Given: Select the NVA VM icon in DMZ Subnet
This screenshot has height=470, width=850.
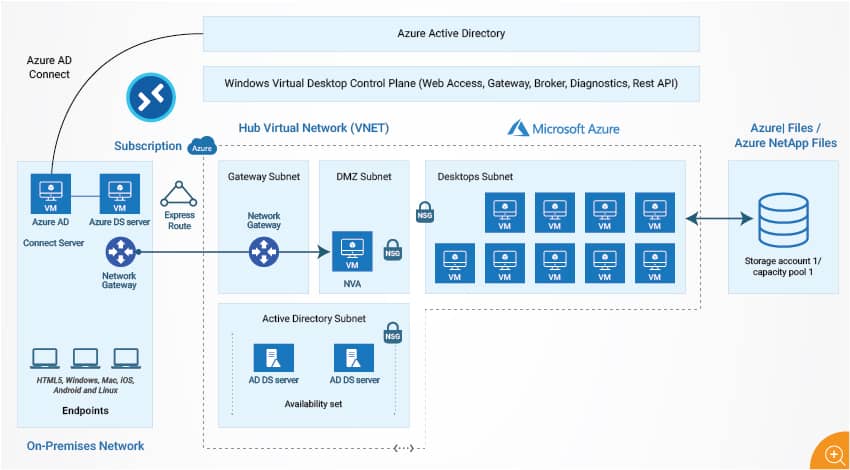Looking at the screenshot, I should click(x=350, y=252).
